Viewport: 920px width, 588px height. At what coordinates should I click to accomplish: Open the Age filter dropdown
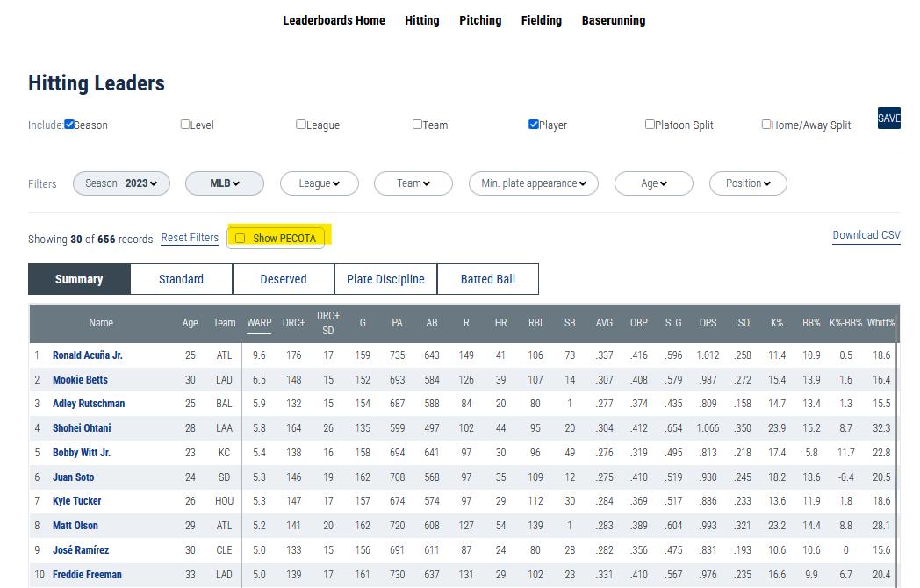654,183
